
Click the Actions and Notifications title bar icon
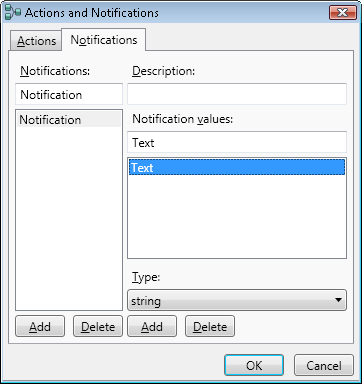pyautogui.click(x=13, y=12)
